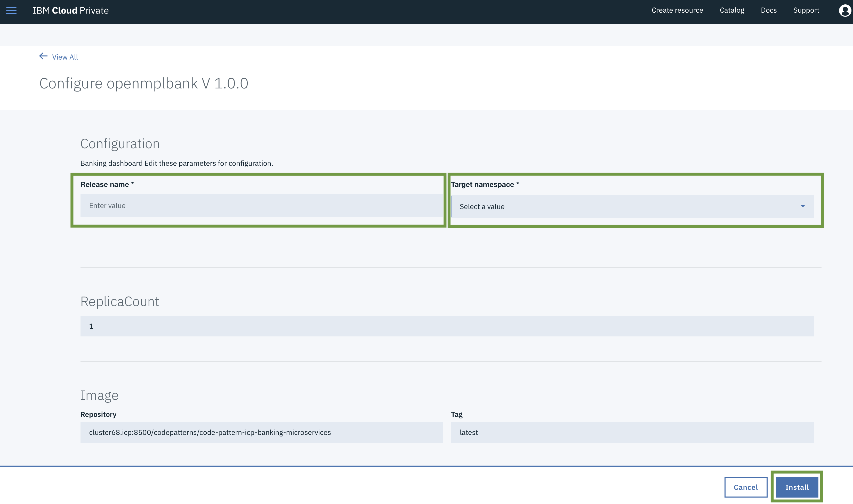Click the back arrow beside View All
Image resolution: width=853 pixels, height=504 pixels.
(43, 56)
